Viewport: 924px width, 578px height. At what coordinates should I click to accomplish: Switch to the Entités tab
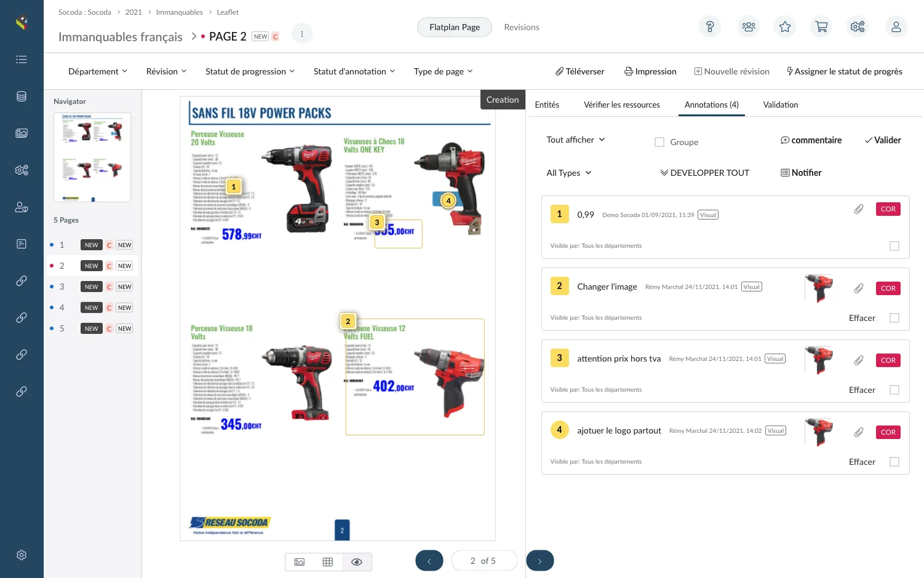[547, 105]
